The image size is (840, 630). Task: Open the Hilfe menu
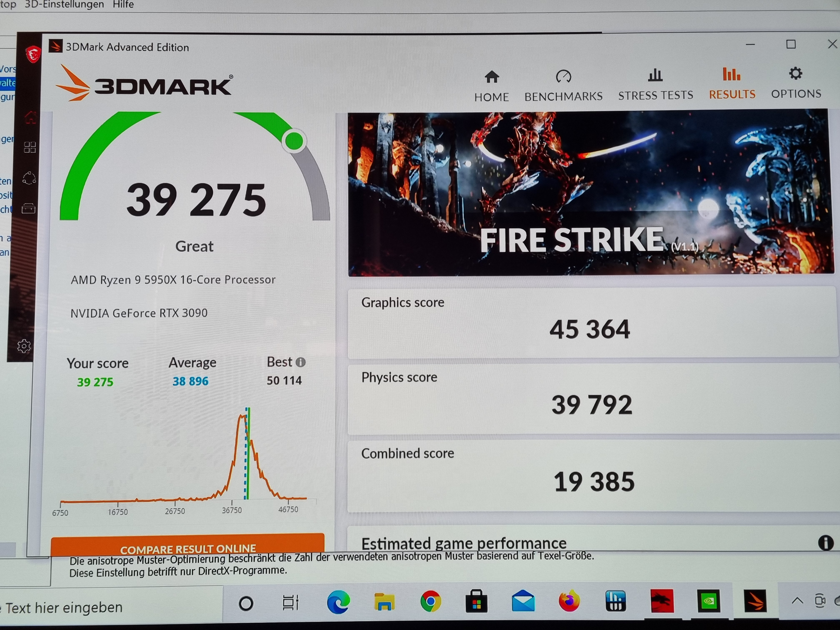click(123, 5)
